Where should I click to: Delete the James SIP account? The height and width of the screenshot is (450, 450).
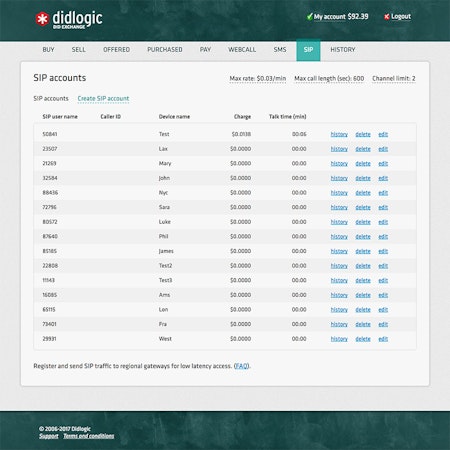363,251
